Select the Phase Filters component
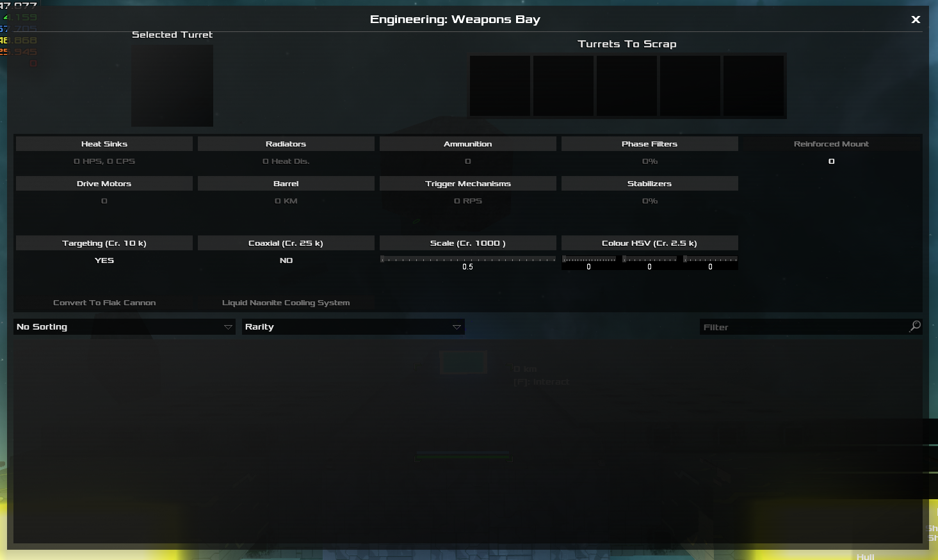 pos(650,143)
